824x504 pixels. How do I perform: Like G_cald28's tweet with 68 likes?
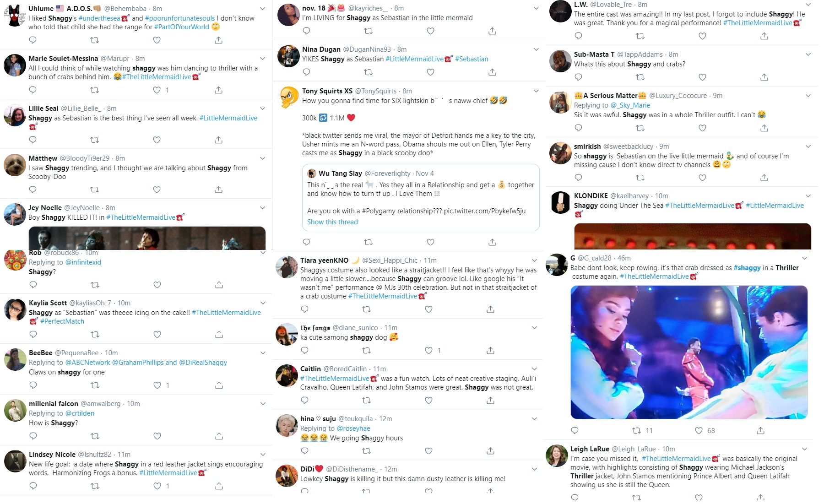pos(699,430)
